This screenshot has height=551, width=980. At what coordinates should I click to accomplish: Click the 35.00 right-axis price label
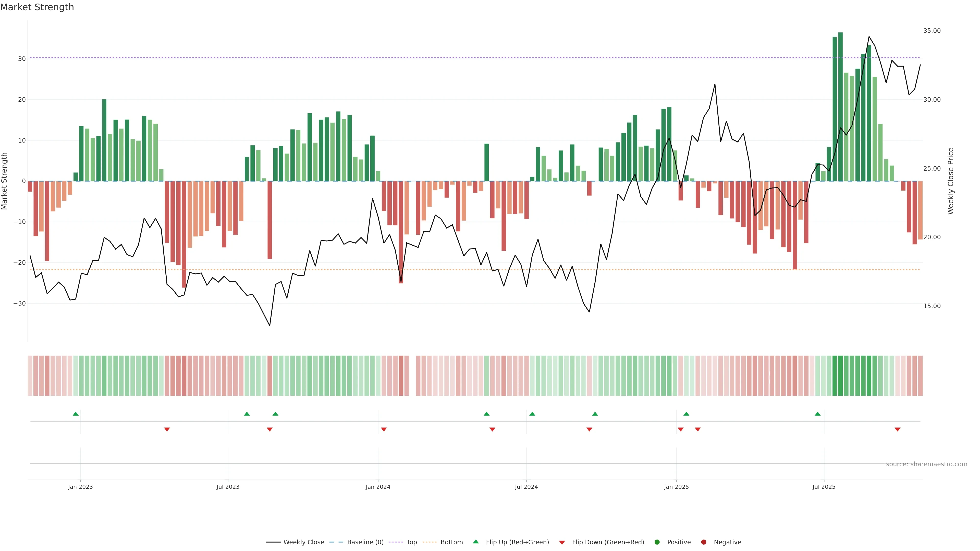(932, 31)
